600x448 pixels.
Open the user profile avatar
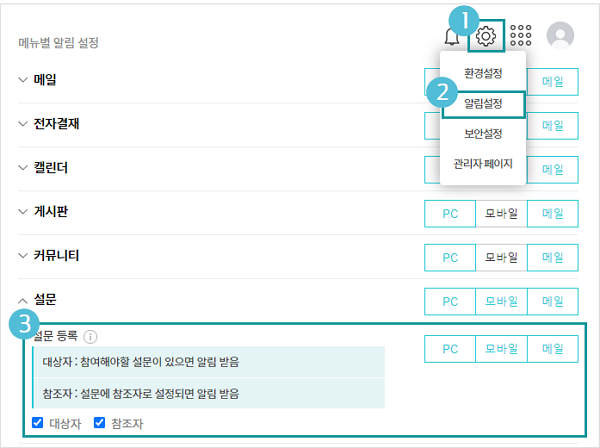[x=560, y=35]
